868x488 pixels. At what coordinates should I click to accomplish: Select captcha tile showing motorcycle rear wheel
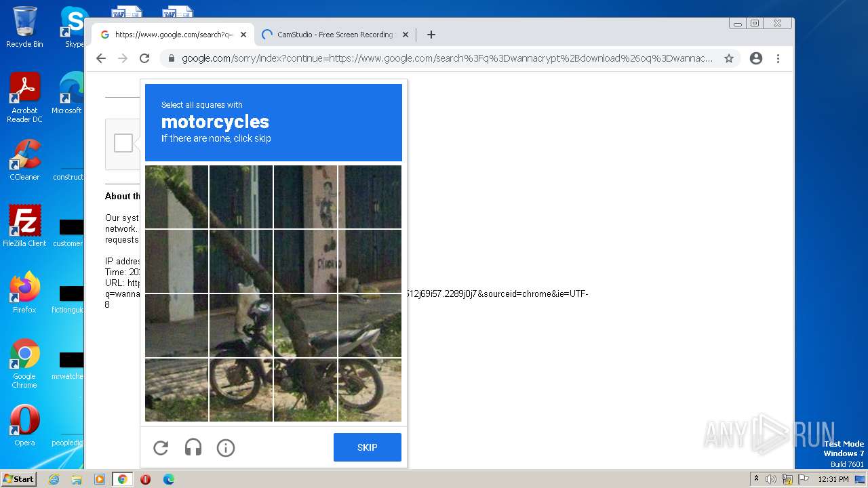[370, 390]
